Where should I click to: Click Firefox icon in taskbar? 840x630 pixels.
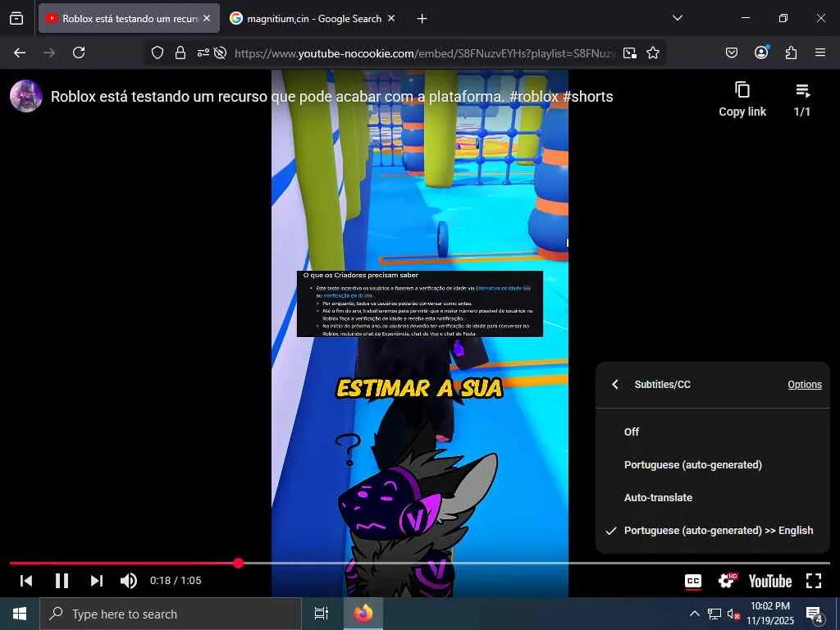(363, 614)
